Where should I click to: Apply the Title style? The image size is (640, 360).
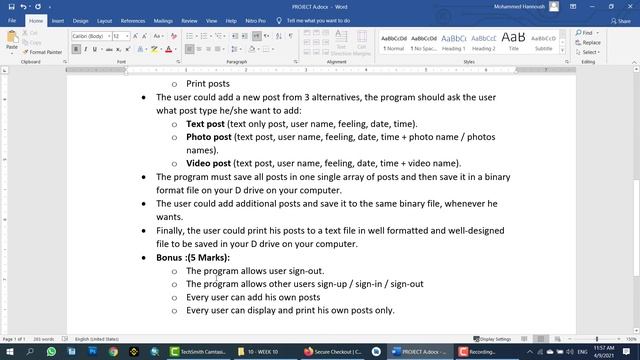pos(513,42)
